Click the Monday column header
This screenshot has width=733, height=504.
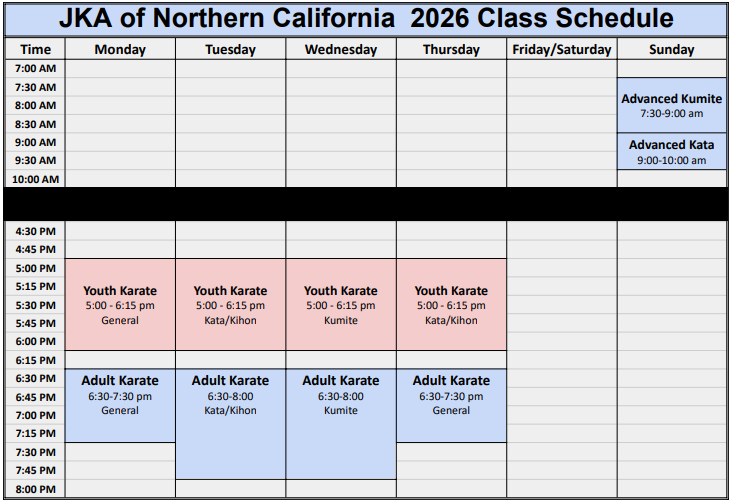(x=120, y=49)
